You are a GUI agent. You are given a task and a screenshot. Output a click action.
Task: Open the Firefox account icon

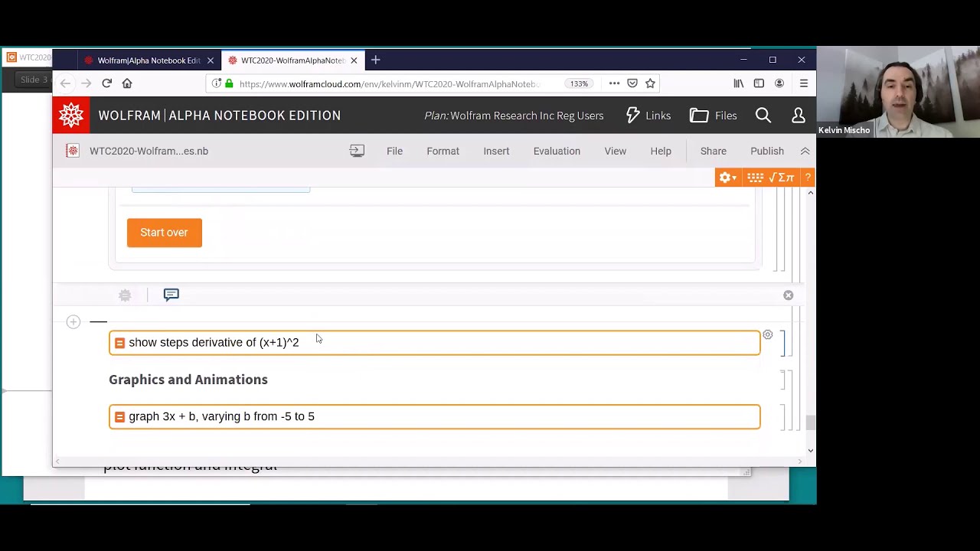pyautogui.click(x=779, y=83)
